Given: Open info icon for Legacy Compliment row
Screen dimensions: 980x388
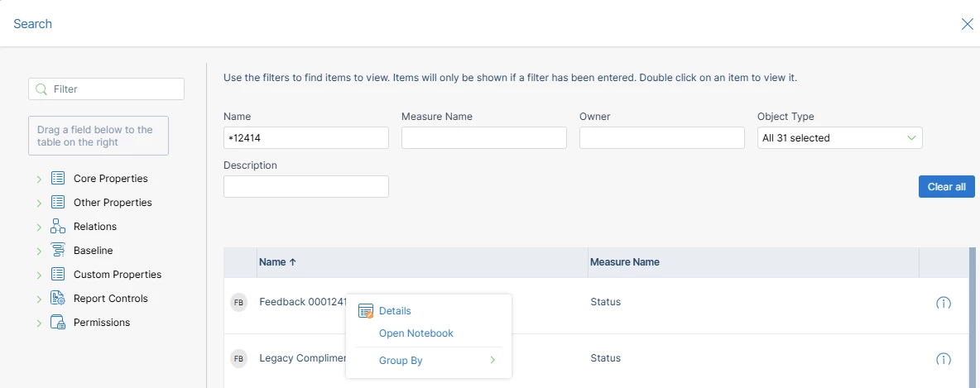Looking at the screenshot, I should (x=943, y=359).
